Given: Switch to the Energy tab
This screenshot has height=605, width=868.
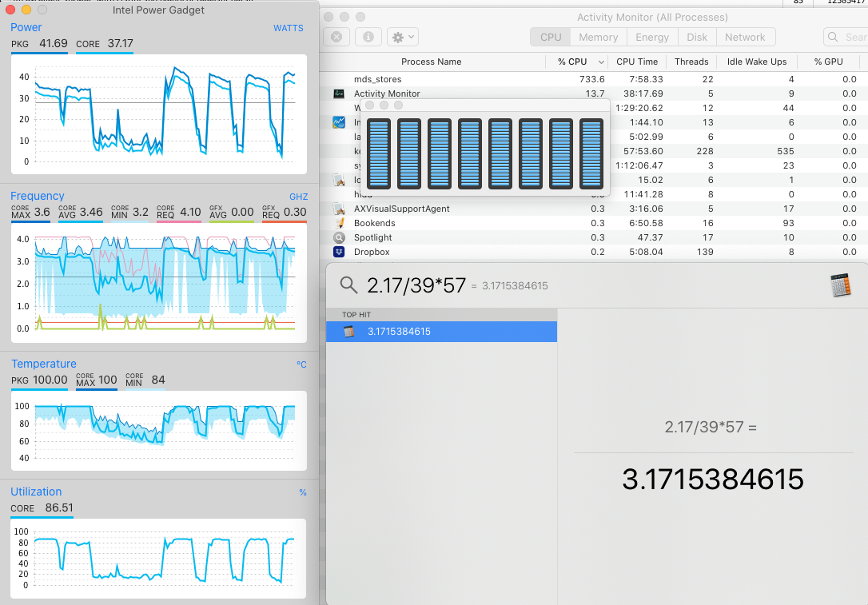Looking at the screenshot, I should 652,37.
